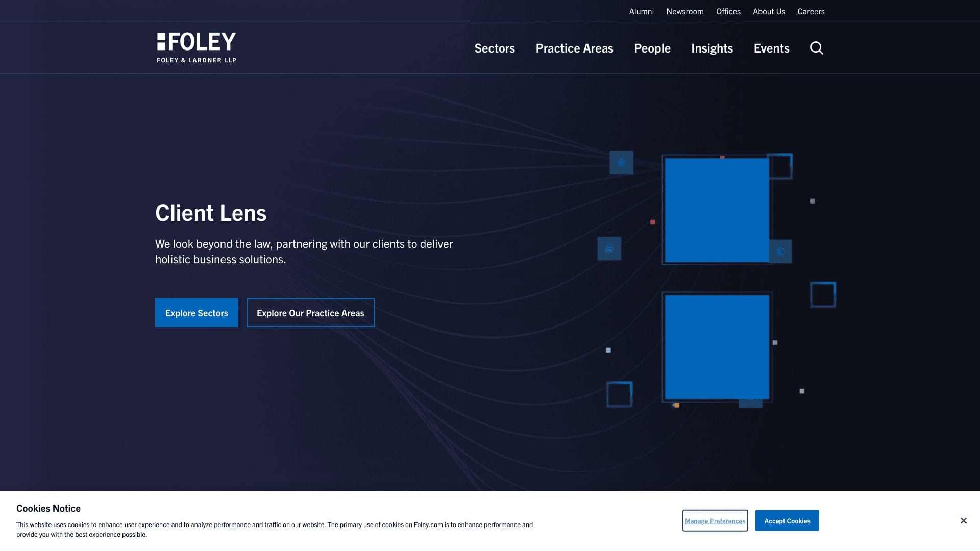
Task: Open the Practice Areas navigation menu
Action: point(574,48)
